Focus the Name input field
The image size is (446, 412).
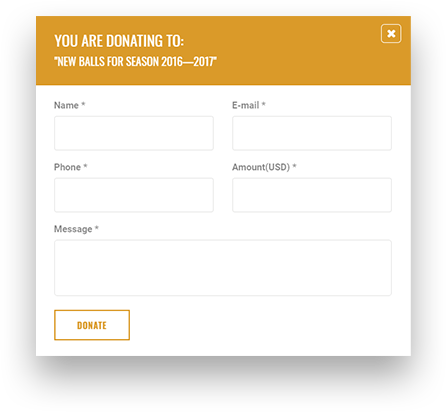134,133
